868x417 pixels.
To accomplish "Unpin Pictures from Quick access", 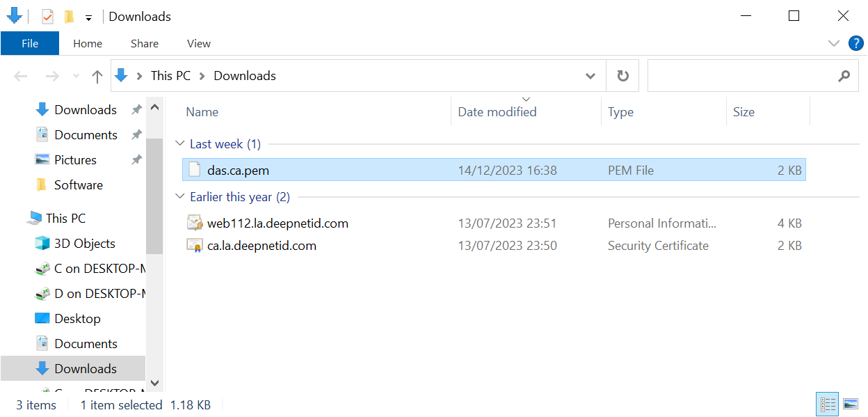I will click(x=136, y=160).
